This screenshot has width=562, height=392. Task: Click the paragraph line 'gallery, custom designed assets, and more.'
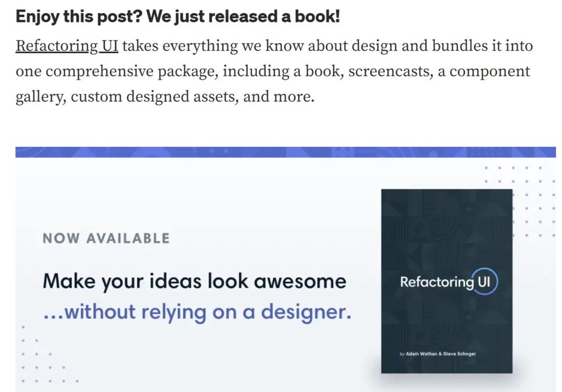click(x=165, y=97)
